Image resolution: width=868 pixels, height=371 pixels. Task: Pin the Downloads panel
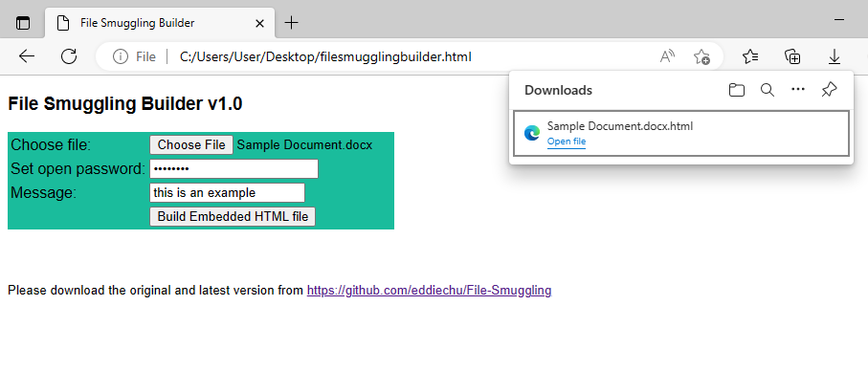(x=829, y=90)
